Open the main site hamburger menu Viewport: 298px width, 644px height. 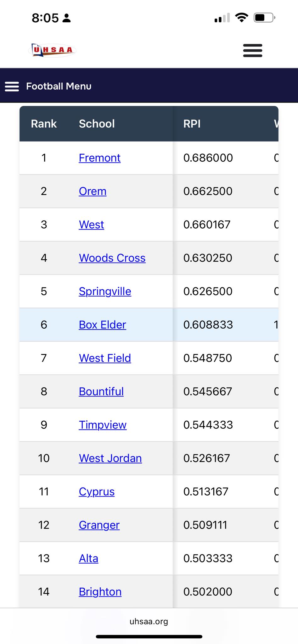point(252,50)
